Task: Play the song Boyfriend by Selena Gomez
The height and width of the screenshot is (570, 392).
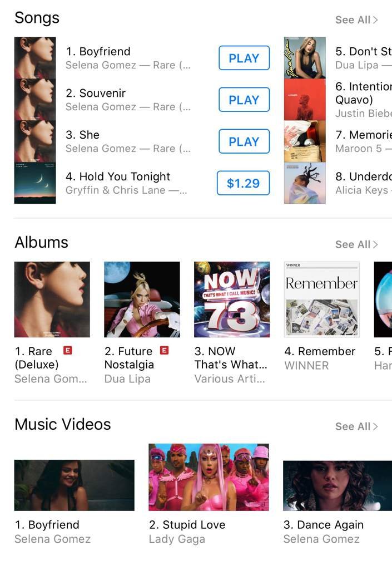Action: tap(244, 58)
